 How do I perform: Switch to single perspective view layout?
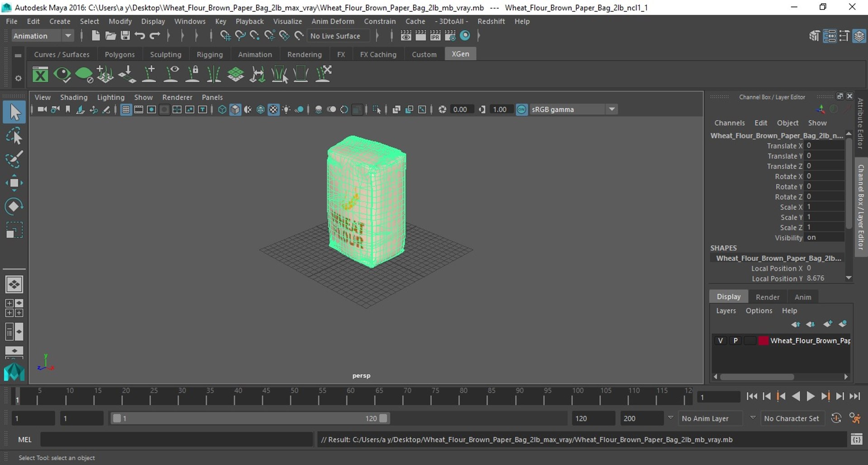14,285
